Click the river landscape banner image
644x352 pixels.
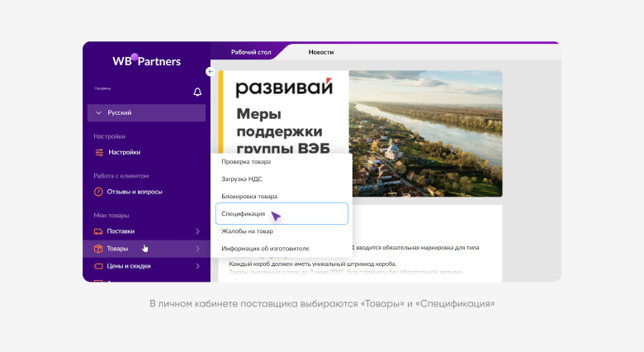[425, 133]
